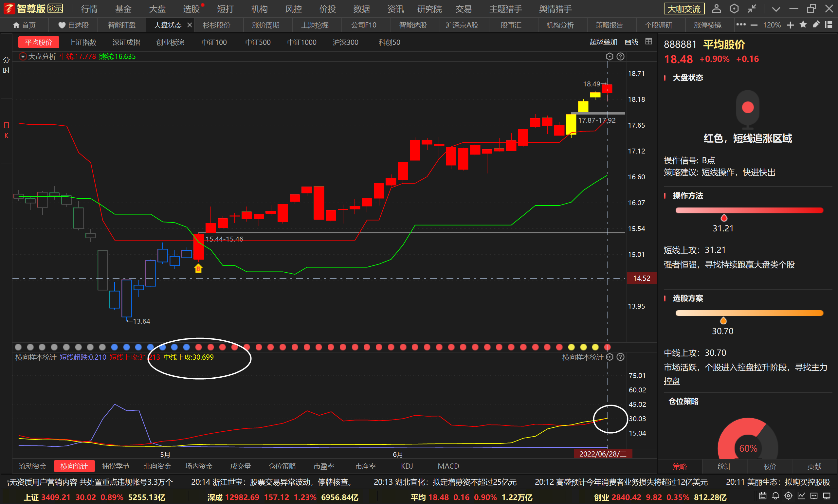The image size is (838, 504).
Task: Open the 行情 menu
Action: pos(89,9)
